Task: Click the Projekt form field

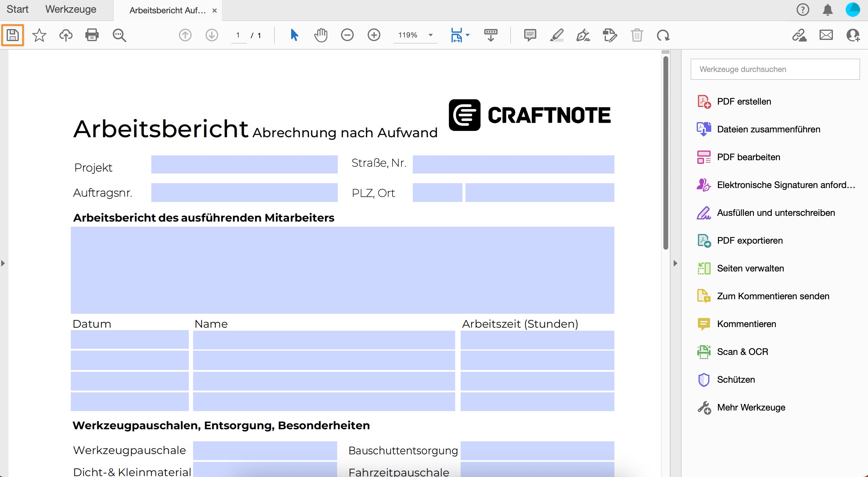Action: coord(244,164)
